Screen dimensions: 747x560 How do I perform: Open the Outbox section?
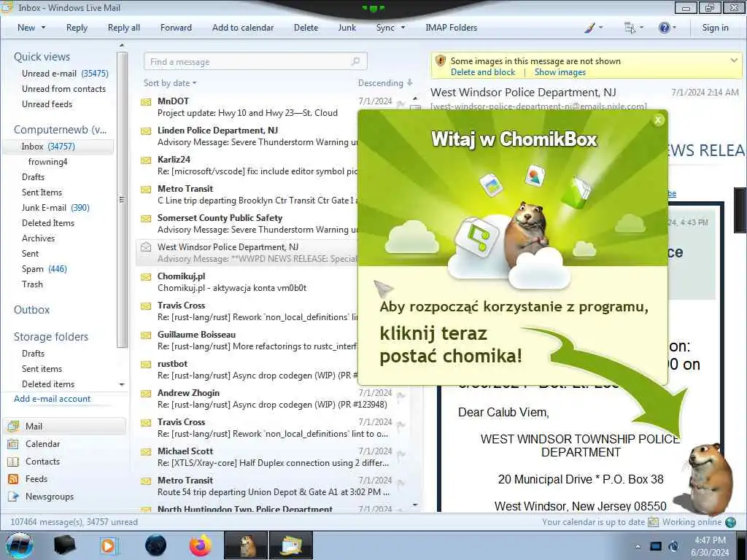[x=31, y=310]
